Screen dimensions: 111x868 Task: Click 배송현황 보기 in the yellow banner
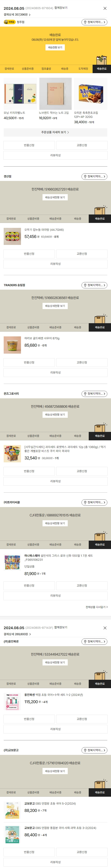coord(55,47)
